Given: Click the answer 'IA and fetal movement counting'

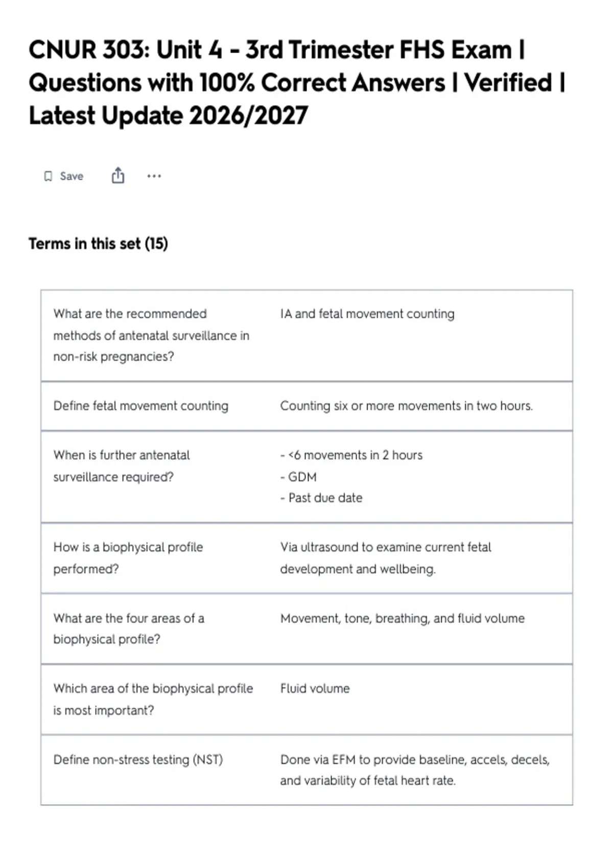Looking at the screenshot, I should pyautogui.click(x=367, y=314).
